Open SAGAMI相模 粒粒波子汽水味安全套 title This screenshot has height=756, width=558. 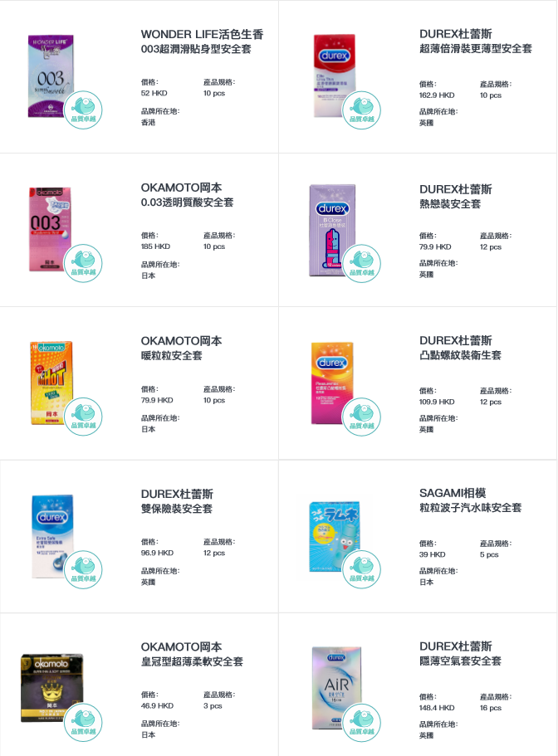471,500
